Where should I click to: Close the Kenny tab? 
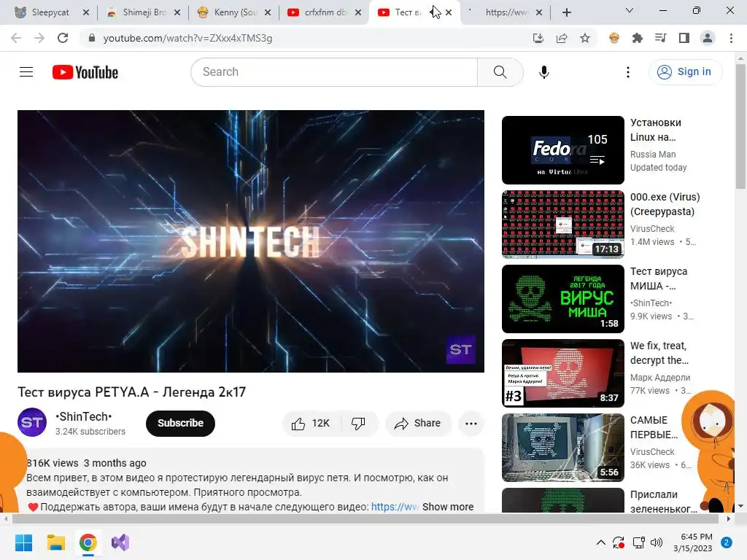click(x=268, y=12)
